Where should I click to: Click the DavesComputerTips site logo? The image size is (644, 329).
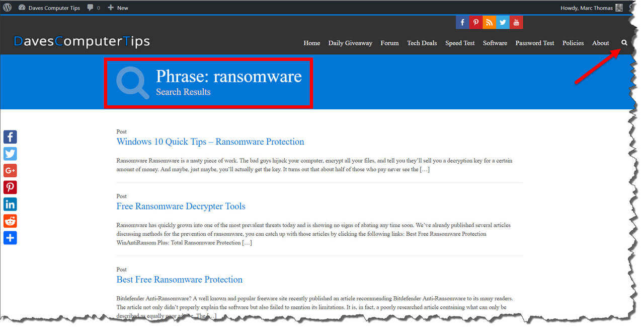pos(82,41)
